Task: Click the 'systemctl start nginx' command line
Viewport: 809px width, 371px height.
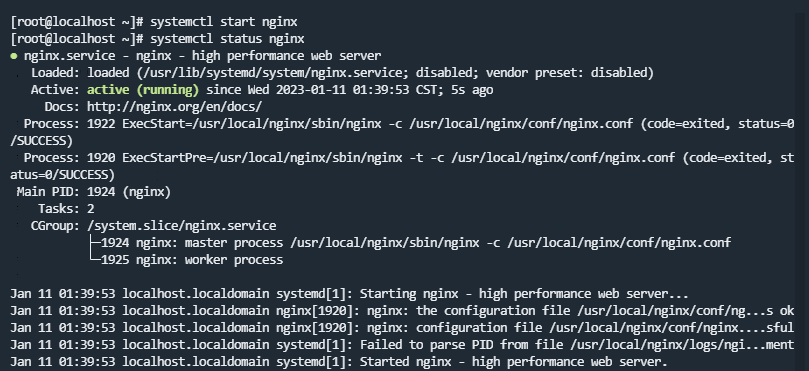Action: click(x=154, y=22)
